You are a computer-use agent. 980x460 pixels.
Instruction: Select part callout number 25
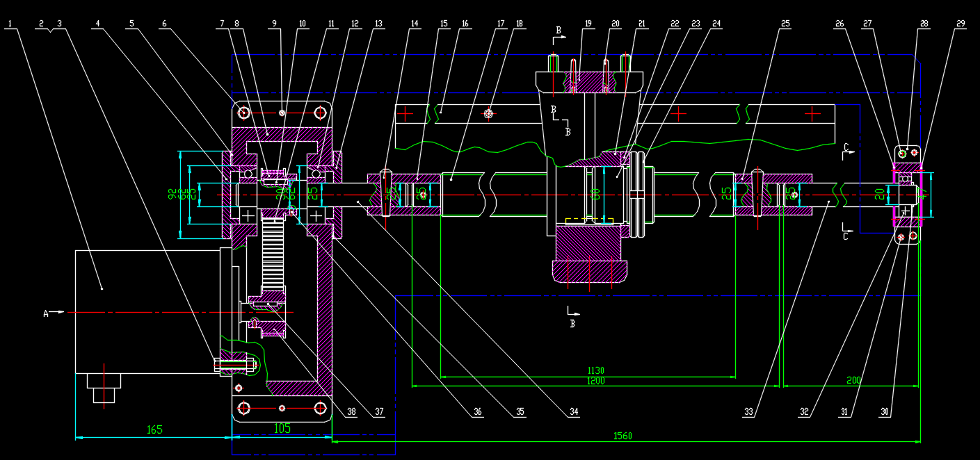click(785, 24)
